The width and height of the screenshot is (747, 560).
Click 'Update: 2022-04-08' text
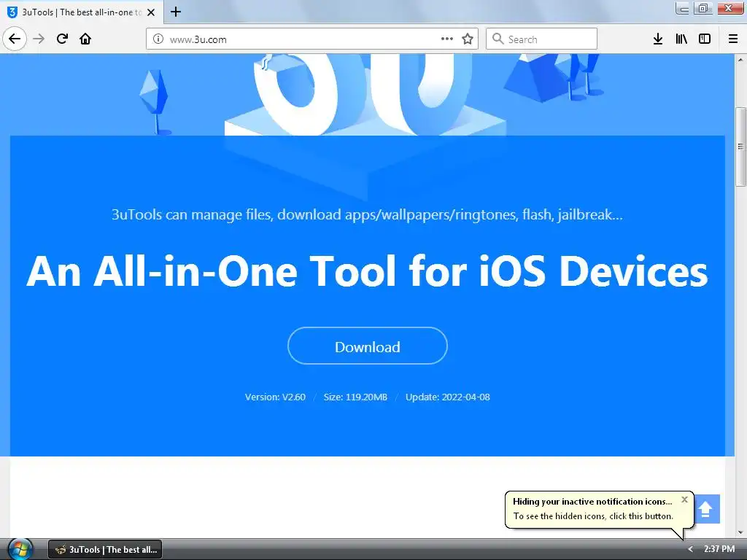click(x=447, y=397)
